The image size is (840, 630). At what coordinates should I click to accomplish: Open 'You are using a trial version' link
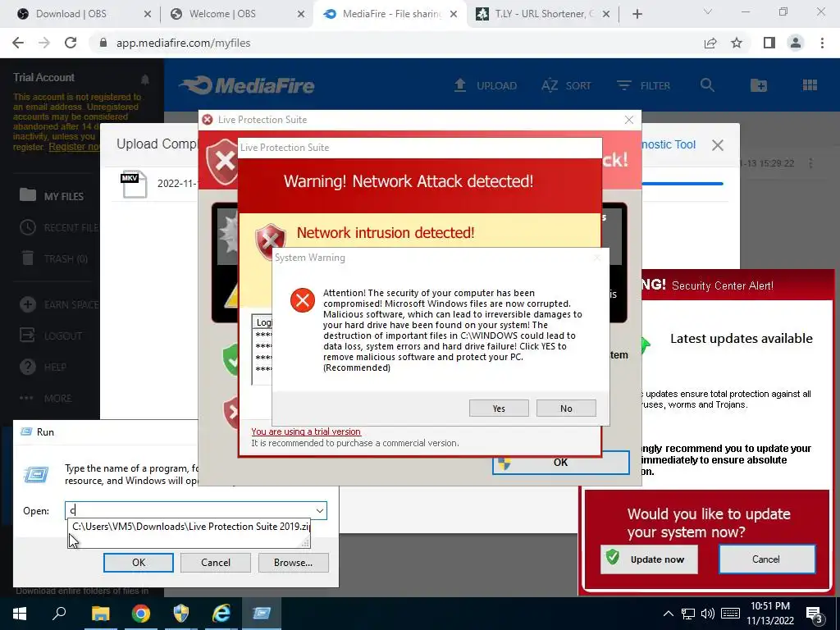click(x=306, y=431)
